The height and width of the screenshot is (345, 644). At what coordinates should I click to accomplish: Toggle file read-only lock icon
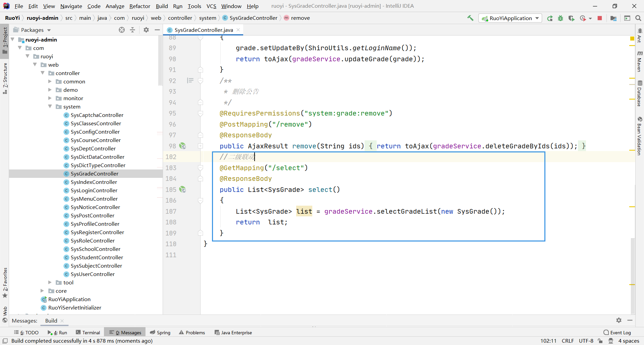(x=600, y=341)
